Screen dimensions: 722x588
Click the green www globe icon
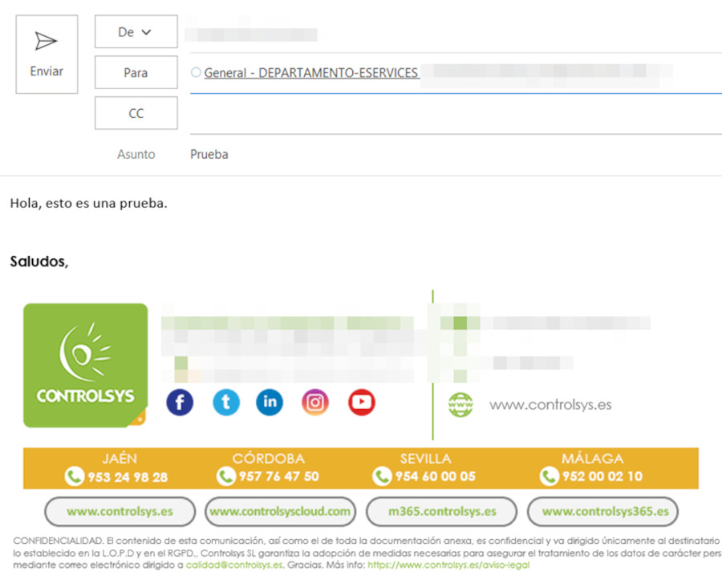460,405
